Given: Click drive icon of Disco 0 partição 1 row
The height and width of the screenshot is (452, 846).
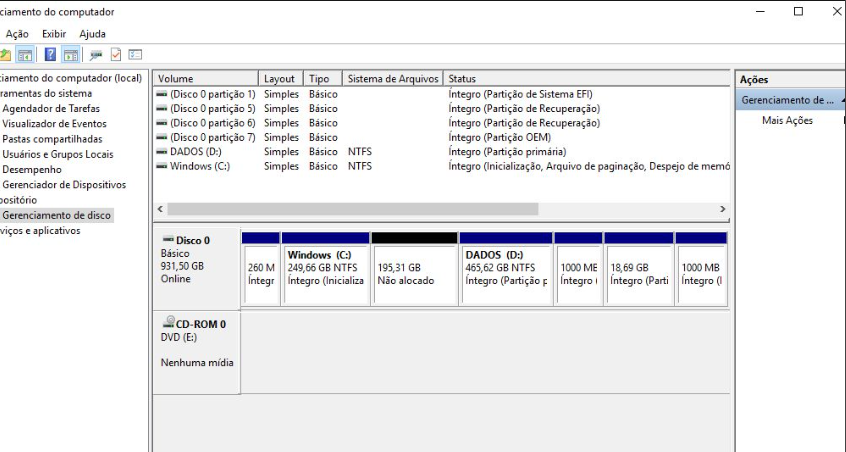Looking at the screenshot, I should [x=161, y=94].
